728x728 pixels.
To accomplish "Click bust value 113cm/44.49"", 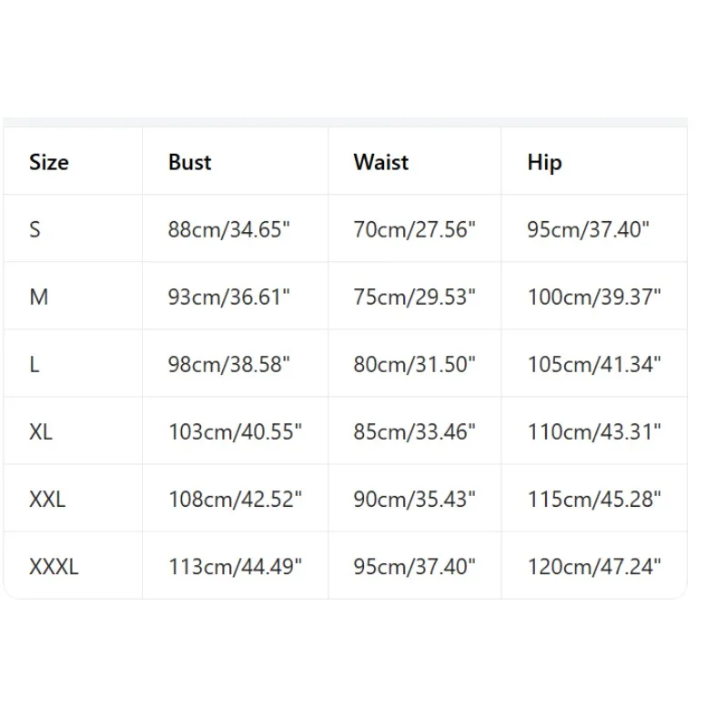I will tap(235, 567).
